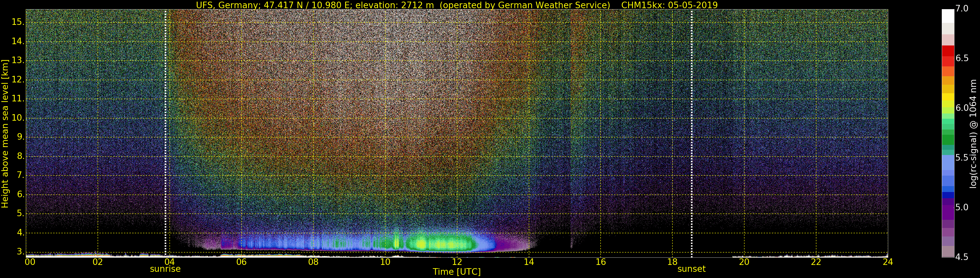Screen dimensions: 980x278
Task: Click the dark blue band of the colorbar
Action: [x=948, y=195]
